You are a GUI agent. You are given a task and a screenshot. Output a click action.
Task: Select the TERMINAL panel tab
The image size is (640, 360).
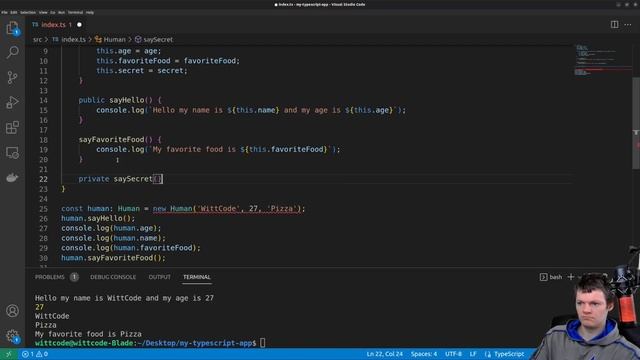197,277
